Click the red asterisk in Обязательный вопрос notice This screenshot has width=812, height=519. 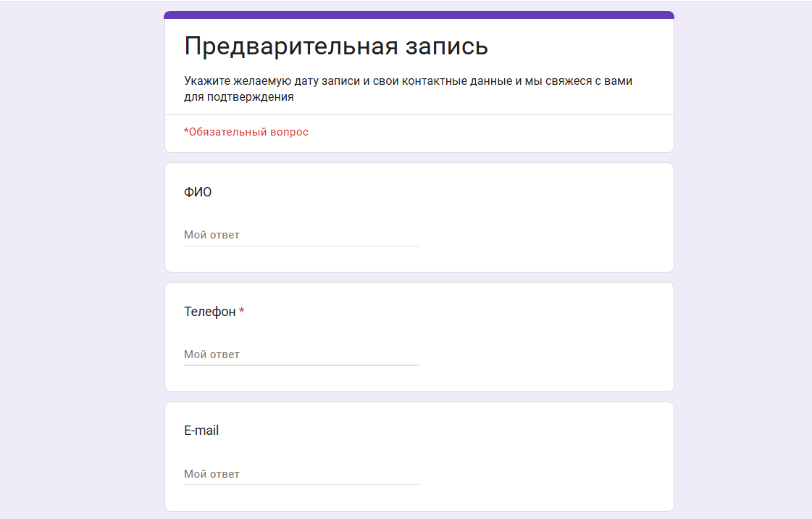point(186,131)
